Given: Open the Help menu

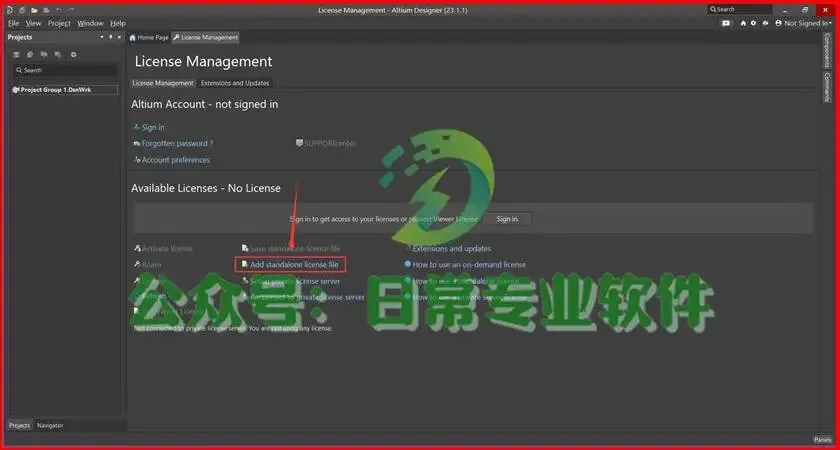Looking at the screenshot, I should pyautogui.click(x=118, y=24).
